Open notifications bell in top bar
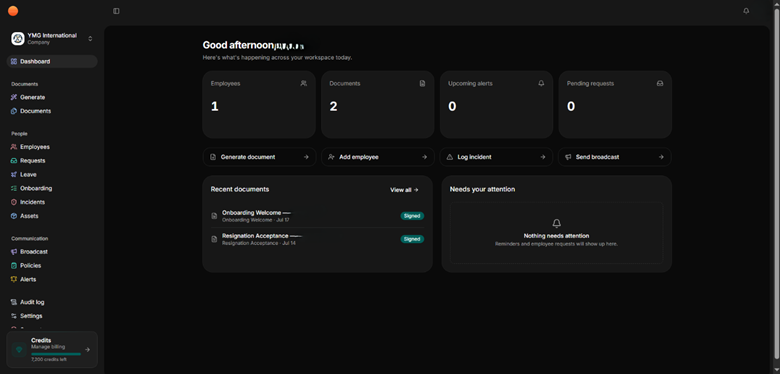 746,11
